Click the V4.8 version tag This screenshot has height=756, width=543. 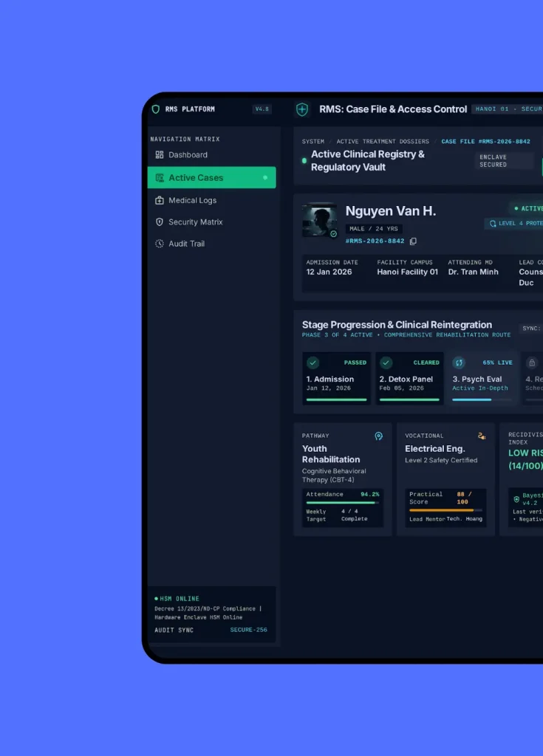262,109
